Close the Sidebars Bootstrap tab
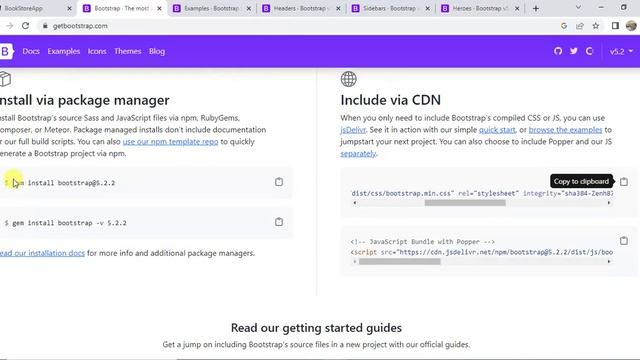The height and width of the screenshot is (360, 640). (x=427, y=8)
